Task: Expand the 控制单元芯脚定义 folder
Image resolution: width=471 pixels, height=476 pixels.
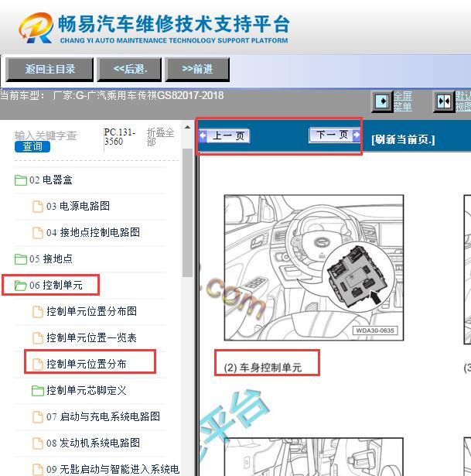Action: point(87,391)
